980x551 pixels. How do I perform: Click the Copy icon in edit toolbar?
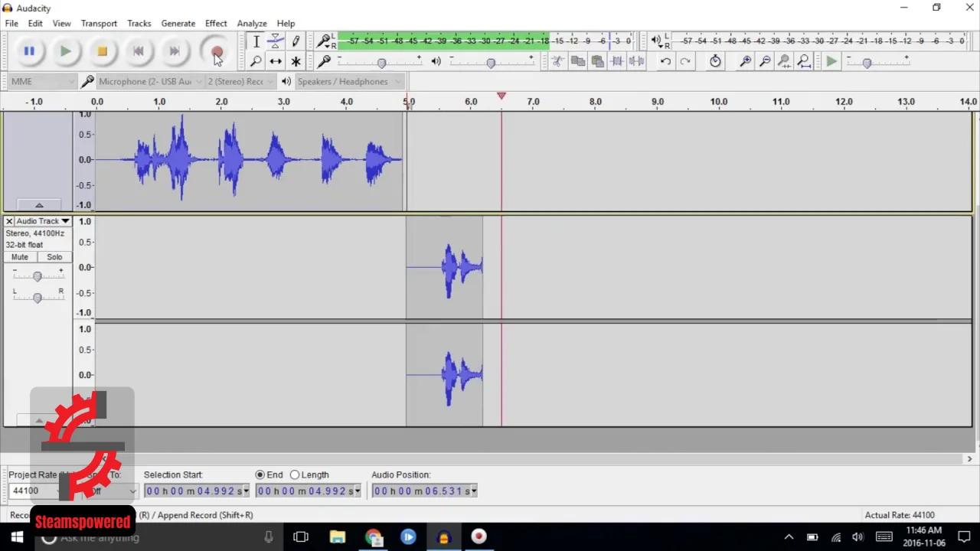pos(577,61)
